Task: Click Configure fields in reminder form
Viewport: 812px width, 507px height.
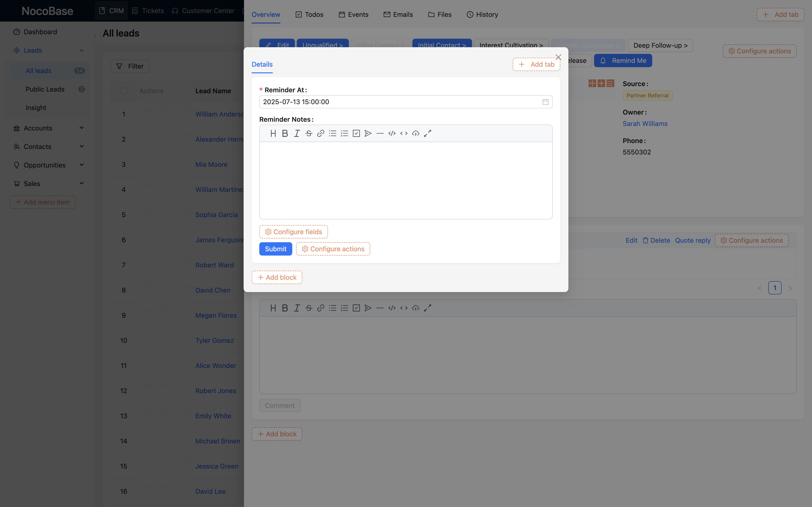Action: [293, 232]
